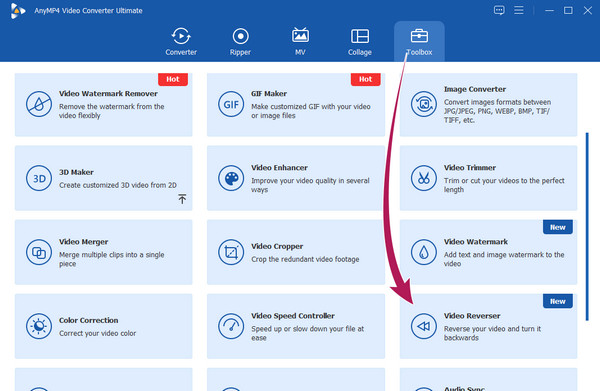Click the Video Watermark droplet icon

click(424, 252)
